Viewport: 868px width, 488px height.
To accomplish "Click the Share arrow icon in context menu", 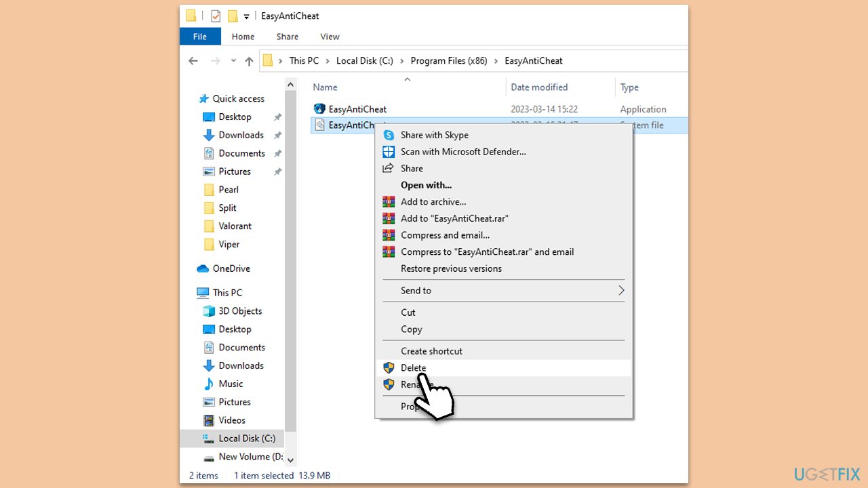I will tap(389, 168).
